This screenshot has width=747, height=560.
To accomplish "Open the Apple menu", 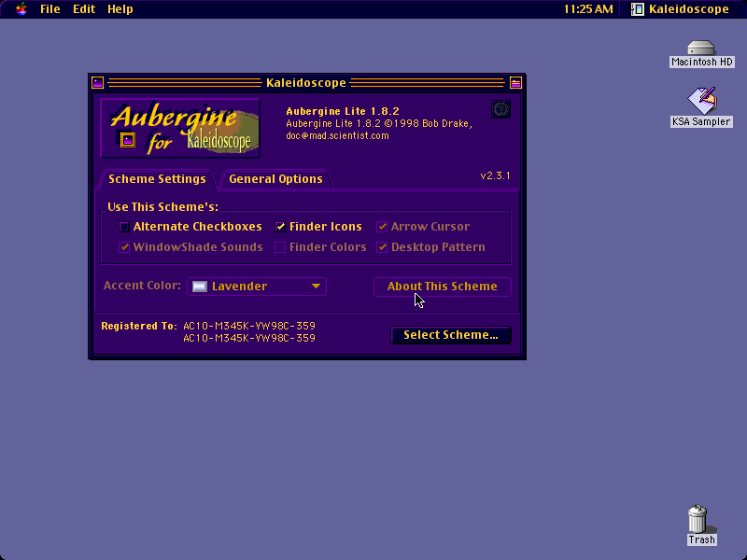I will 21,9.
